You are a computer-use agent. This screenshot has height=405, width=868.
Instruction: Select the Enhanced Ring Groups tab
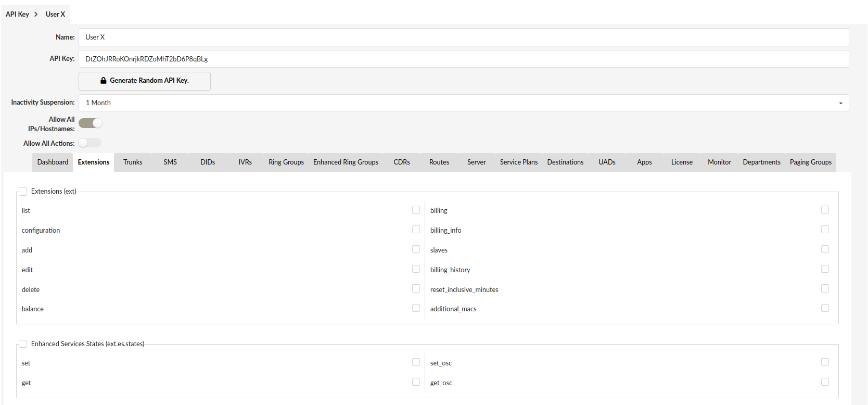tap(346, 162)
